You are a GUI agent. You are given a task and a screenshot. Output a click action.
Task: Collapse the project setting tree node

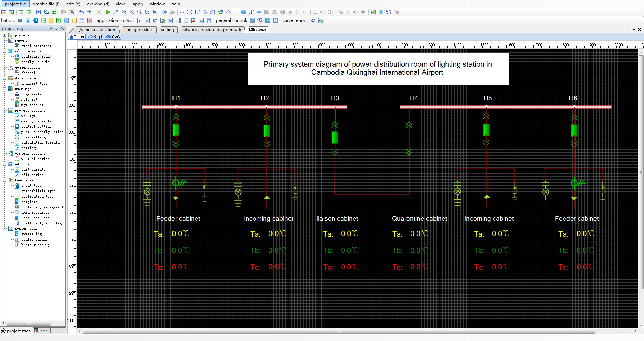pyautogui.click(x=5, y=110)
